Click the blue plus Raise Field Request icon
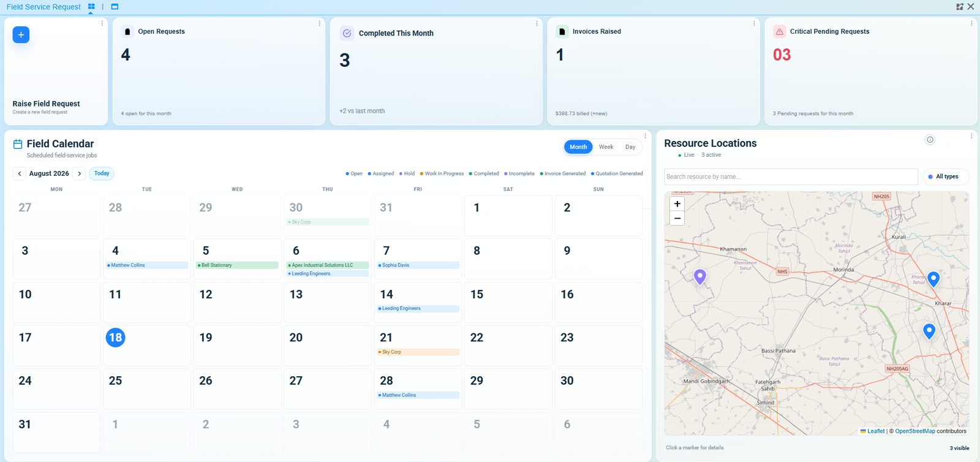This screenshot has height=462, width=980. coord(21,35)
